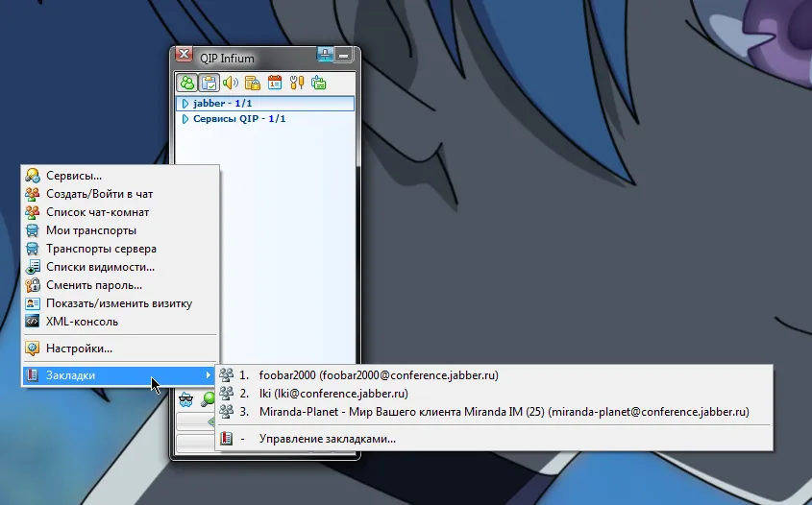Screen dimensions: 812x505
Task: Close the QIP Infium window
Action: tap(184, 54)
